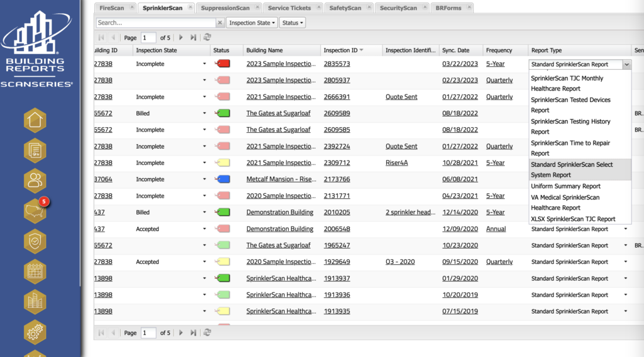Image resolution: width=644 pixels, height=357 pixels.
Task: Click yellow status tag for inspection 2309712
Action: pos(222,163)
